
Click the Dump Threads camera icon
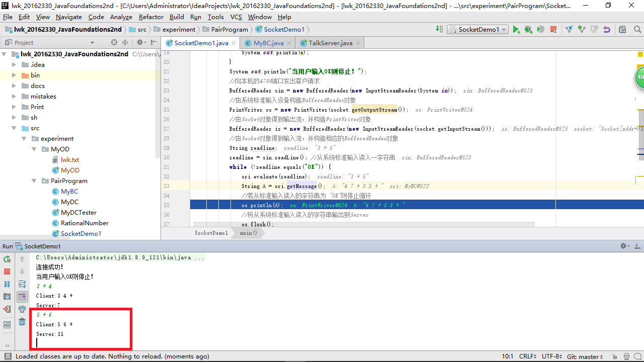point(7,297)
